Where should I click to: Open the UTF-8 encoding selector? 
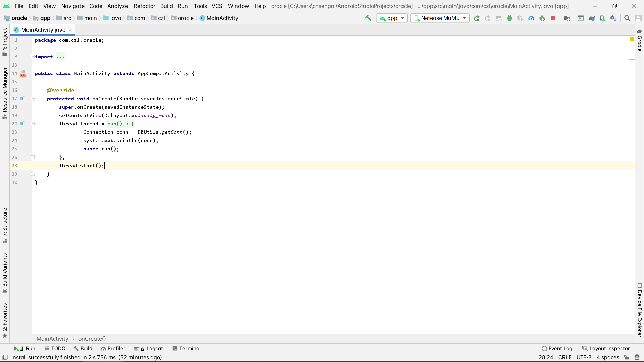pos(584,357)
